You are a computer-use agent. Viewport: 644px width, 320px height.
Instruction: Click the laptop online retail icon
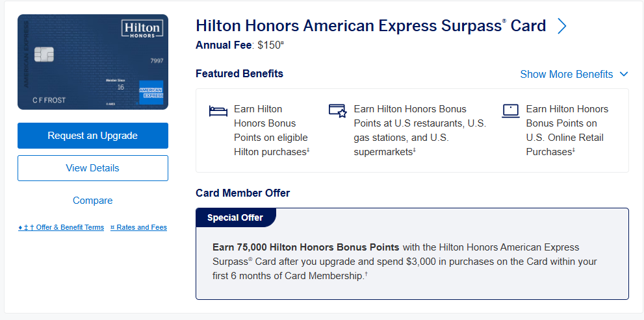point(511,110)
